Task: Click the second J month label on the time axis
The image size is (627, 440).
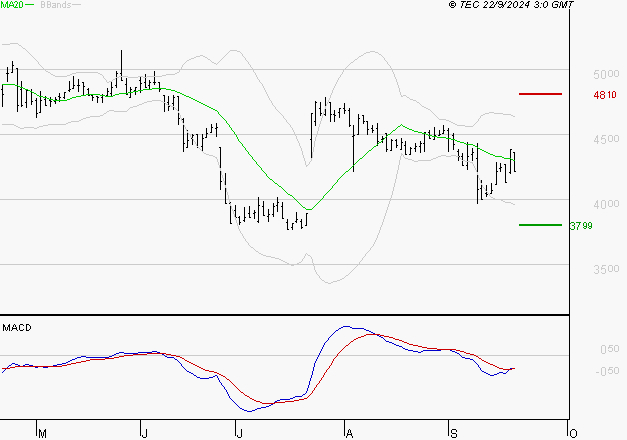Action: (240, 434)
